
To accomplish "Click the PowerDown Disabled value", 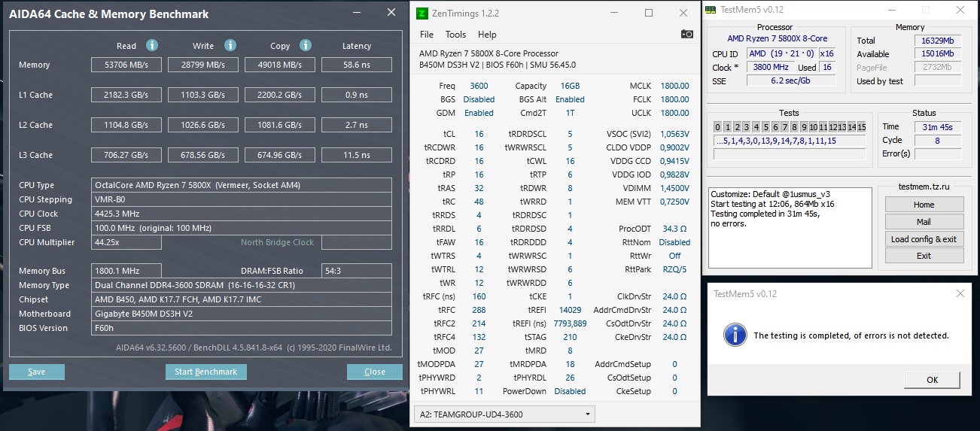I will [x=570, y=391].
